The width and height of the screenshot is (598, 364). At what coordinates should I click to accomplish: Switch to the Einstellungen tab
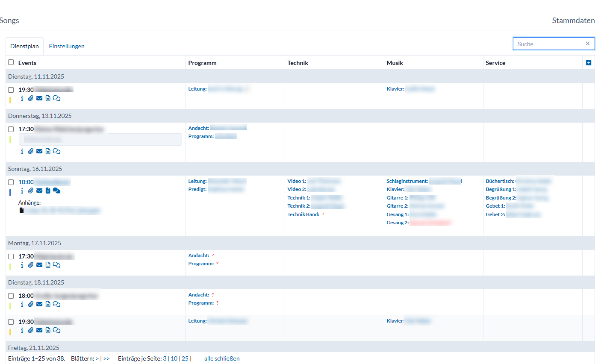(x=67, y=46)
